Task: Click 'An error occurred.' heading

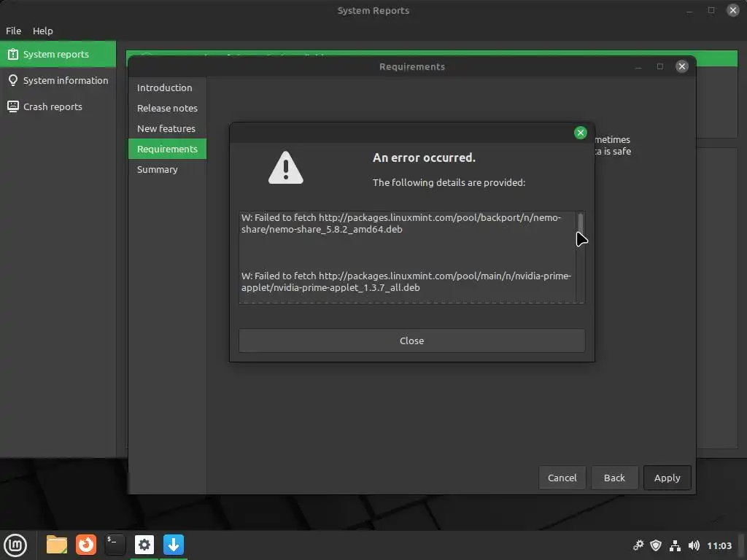Action: coord(424,157)
